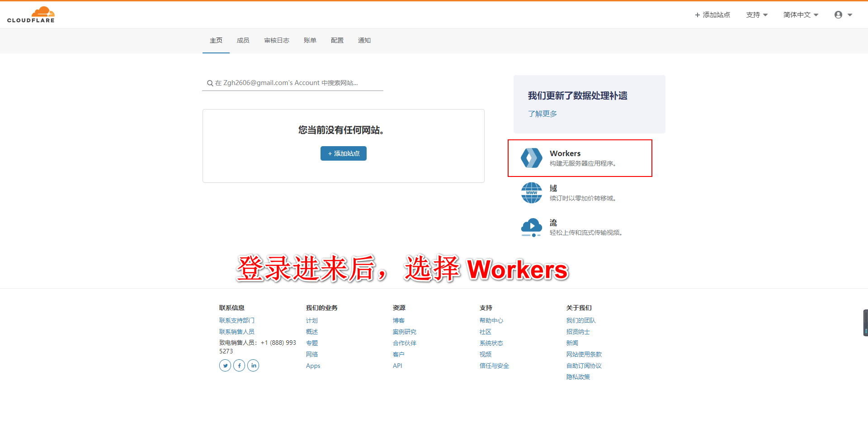868x424 pixels.
Task: Open the 社区 footer link
Action: pyautogui.click(x=486, y=332)
